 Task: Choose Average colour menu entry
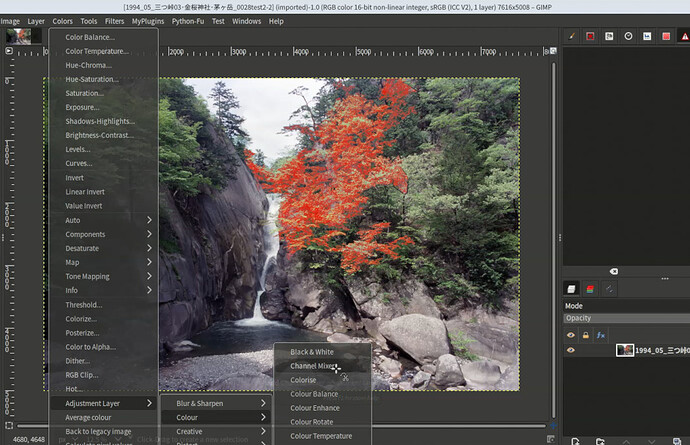click(x=104, y=417)
